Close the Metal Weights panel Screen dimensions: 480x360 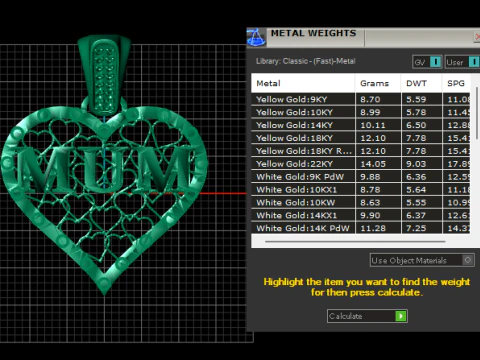477,37
